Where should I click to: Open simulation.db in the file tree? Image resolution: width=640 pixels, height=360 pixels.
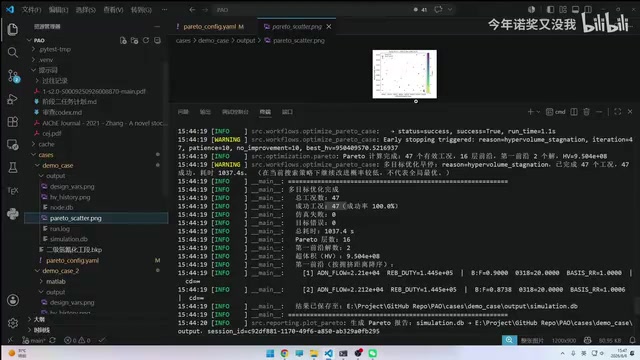point(69,239)
